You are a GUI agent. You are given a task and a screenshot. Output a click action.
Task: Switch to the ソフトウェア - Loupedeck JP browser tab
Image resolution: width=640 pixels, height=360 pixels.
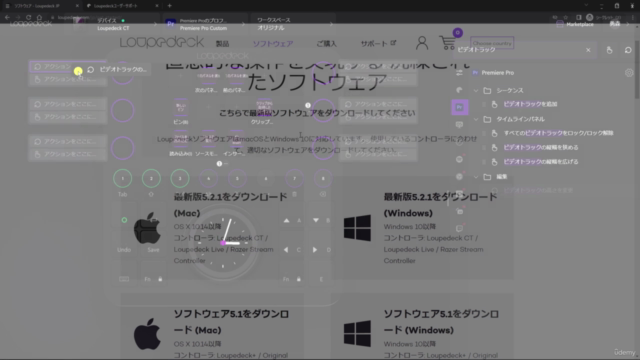(x=41, y=6)
